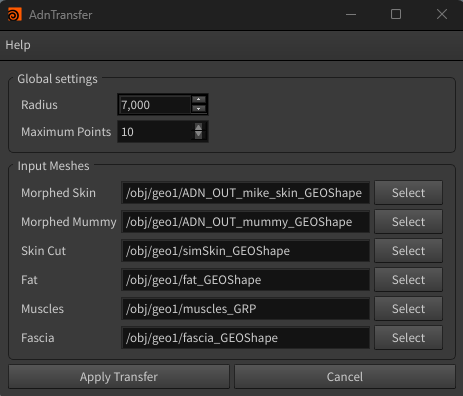Increase Radius with up arrow
The width and height of the screenshot is (463, 396).
[199, 100]
